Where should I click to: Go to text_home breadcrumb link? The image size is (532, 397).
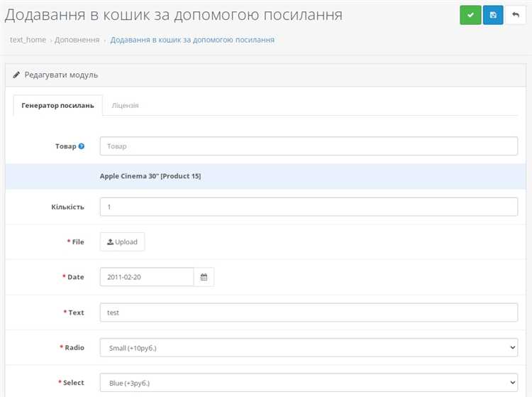click(28, 40)
